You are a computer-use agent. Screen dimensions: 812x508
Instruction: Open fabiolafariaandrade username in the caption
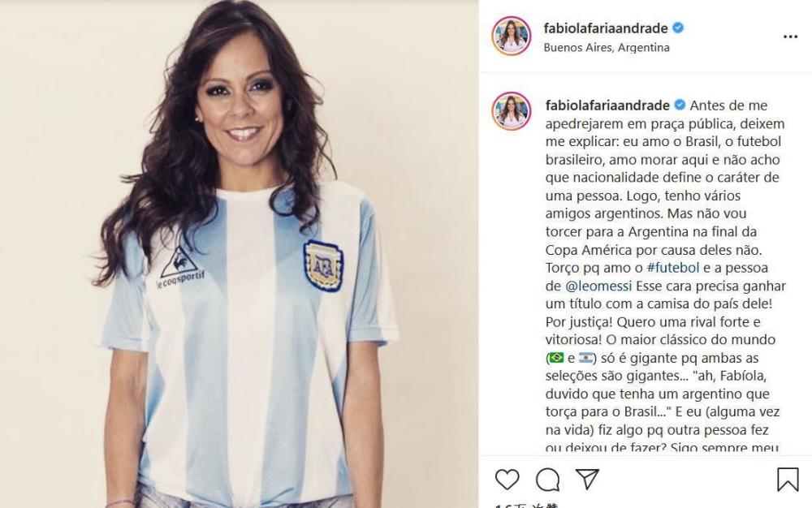(x=607, y=105)
